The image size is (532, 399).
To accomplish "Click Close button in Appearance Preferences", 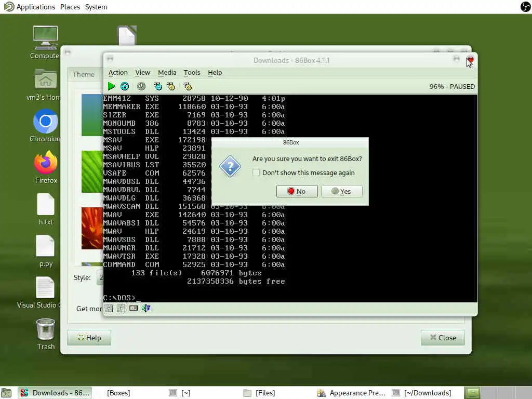I will (x=443, y=338).
